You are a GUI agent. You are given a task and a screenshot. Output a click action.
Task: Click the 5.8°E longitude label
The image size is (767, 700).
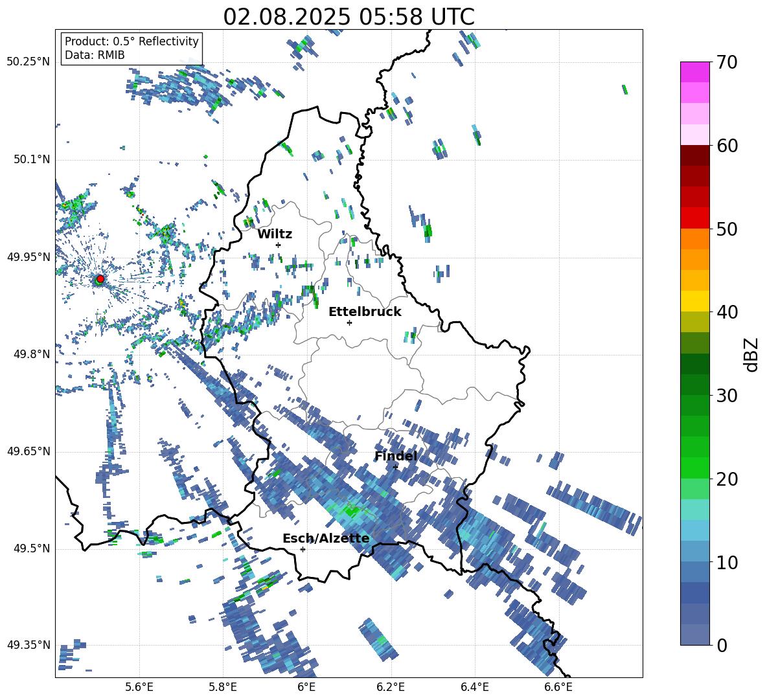coord(223,687)
